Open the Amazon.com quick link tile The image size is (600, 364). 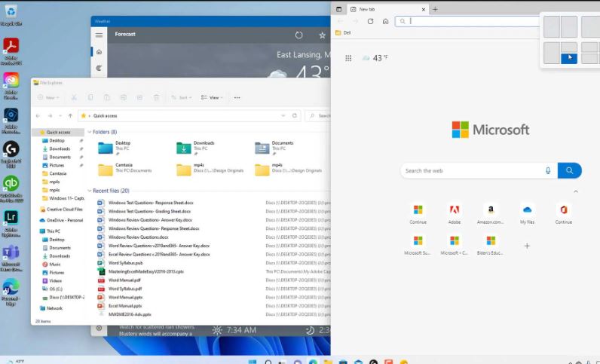click(x=491, y=213)
